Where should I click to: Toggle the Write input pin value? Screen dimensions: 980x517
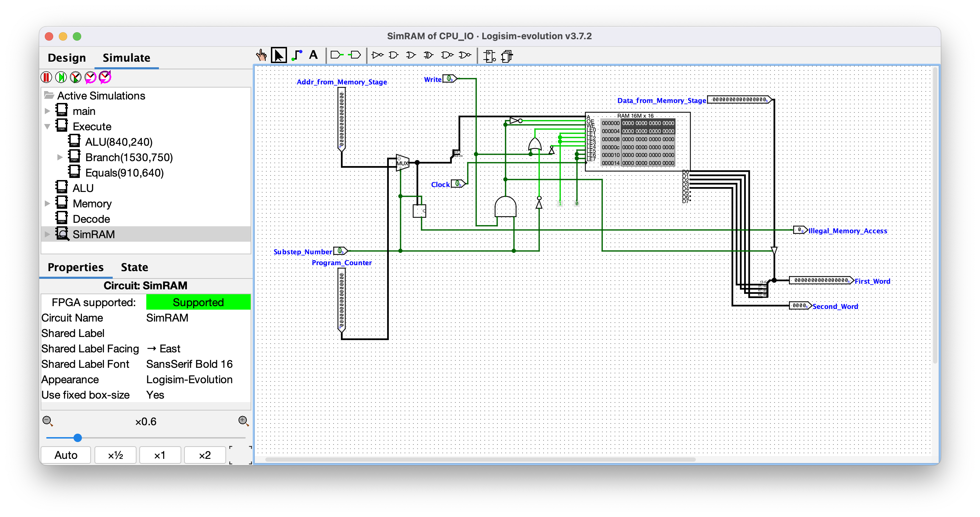click(x=450, y=79)
